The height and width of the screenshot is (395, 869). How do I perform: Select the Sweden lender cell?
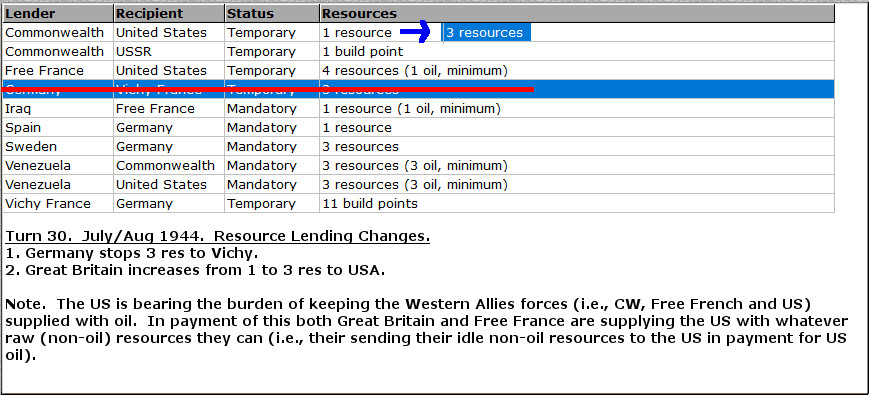click(x=58, y=147)
